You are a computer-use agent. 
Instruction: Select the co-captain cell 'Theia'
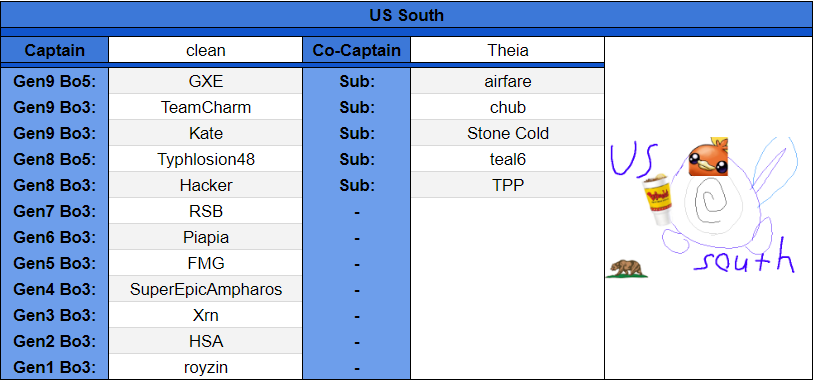click(x=507, y=50)
